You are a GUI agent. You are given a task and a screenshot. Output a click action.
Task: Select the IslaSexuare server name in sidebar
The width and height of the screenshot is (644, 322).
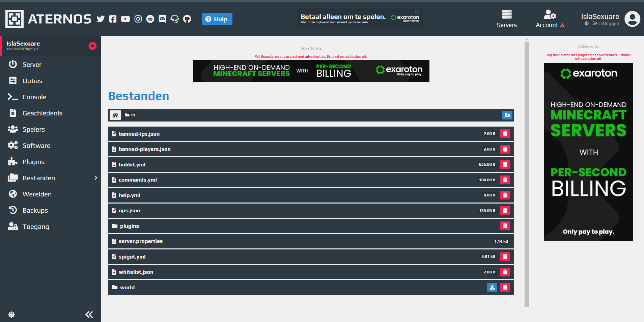tap(23, 44)
